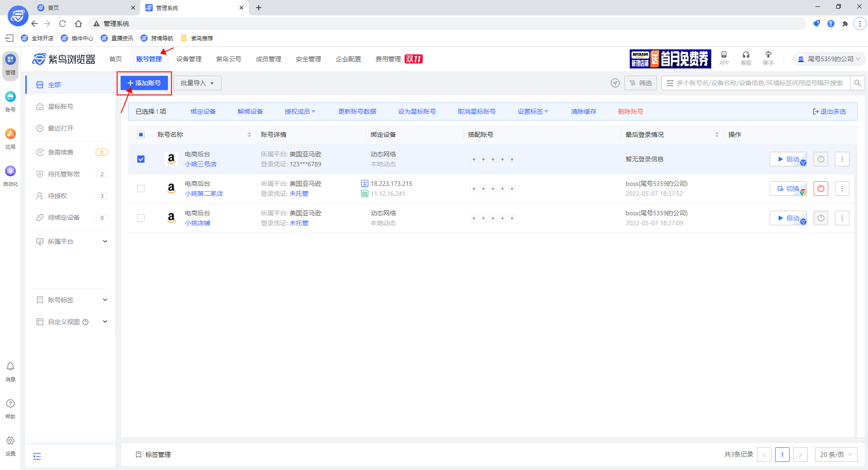Uncheck the 小姚三号店 row checkbox
The height and width of the screenshot is (470, 868).
(141, 159)
